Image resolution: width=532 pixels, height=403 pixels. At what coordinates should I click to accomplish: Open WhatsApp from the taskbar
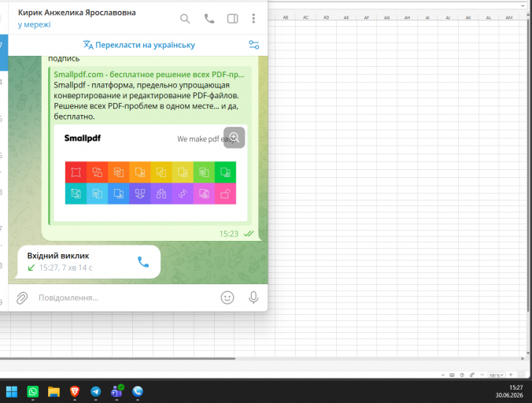pos(33,391)
